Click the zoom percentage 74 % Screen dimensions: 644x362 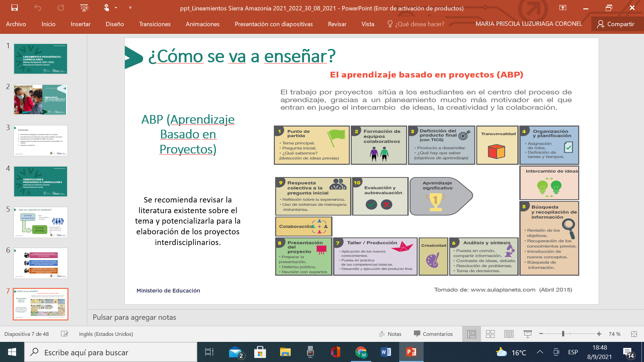click(x=614, y=334)
